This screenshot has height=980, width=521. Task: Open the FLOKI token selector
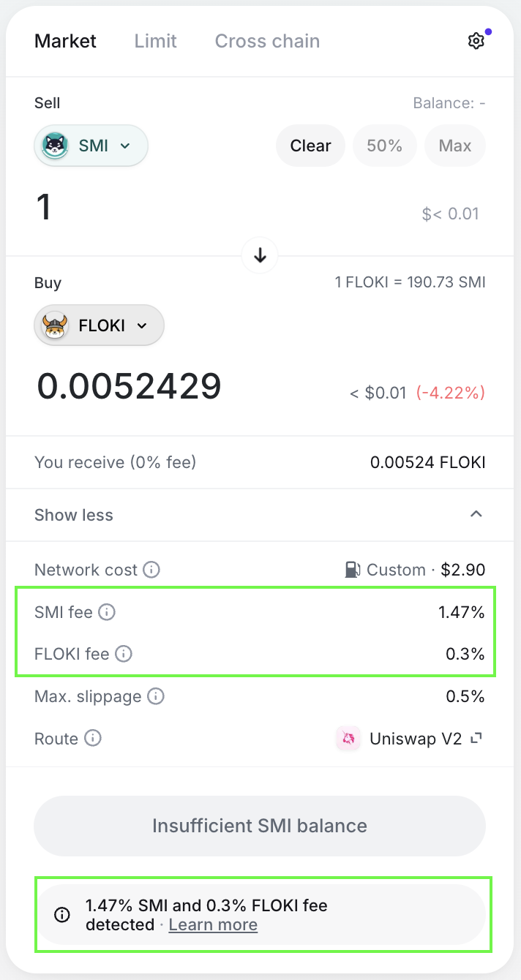pos(98,325)
